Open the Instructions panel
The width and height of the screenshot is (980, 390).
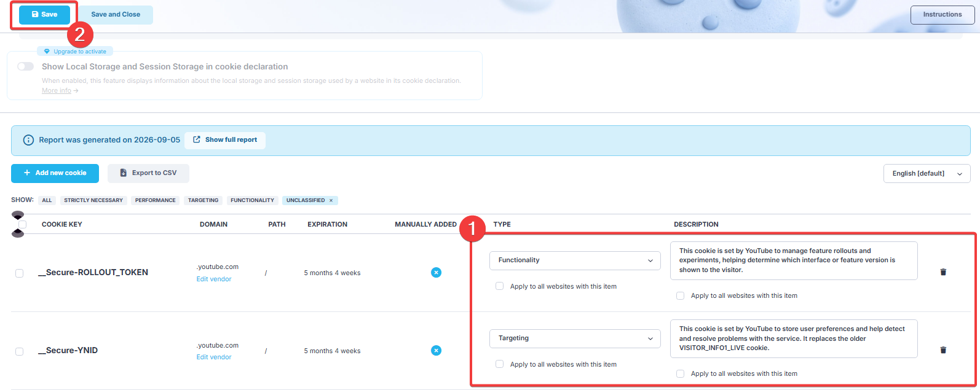(942, 15)
